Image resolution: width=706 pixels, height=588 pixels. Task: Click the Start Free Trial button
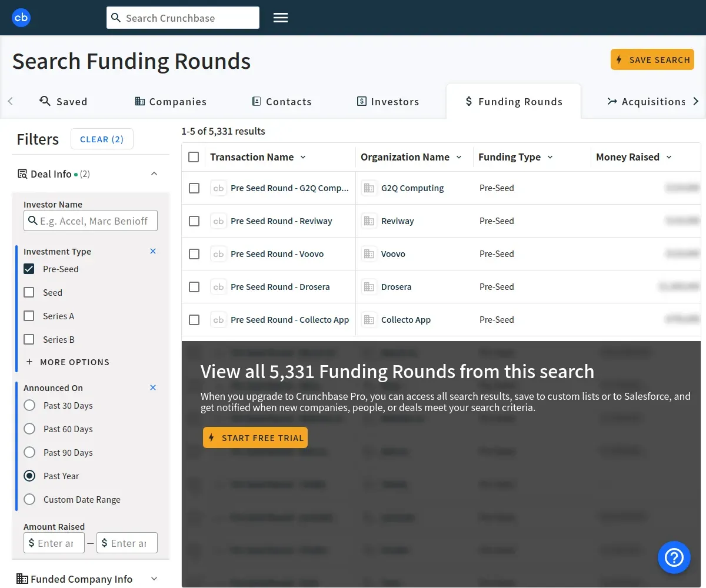pyautogui.click(x=255, y=438)
